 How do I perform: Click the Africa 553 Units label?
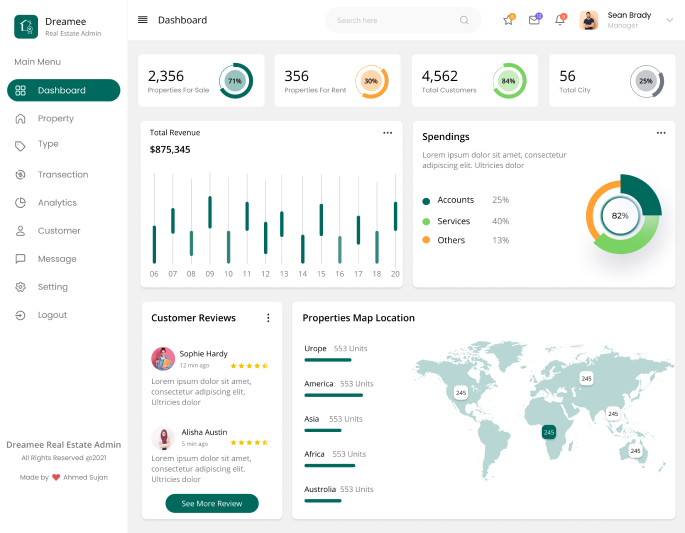(x=349, y=454)
